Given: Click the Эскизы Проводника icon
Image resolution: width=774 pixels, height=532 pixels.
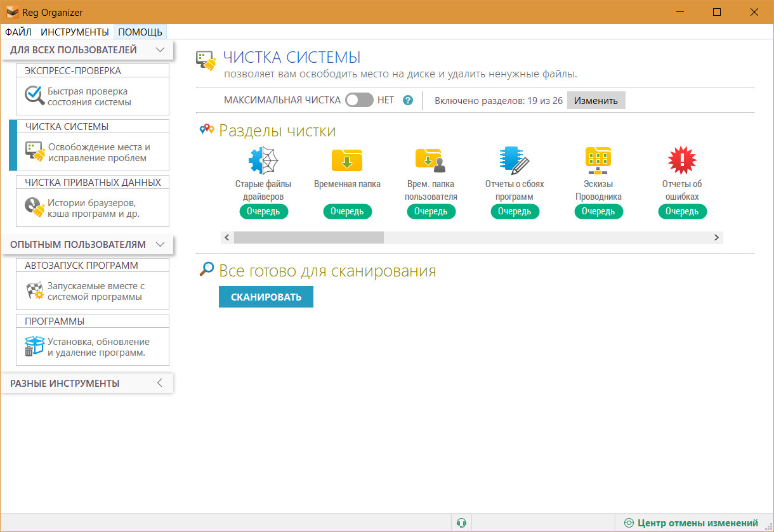Looking at the screenshot, I should click(x=598, y=160).
